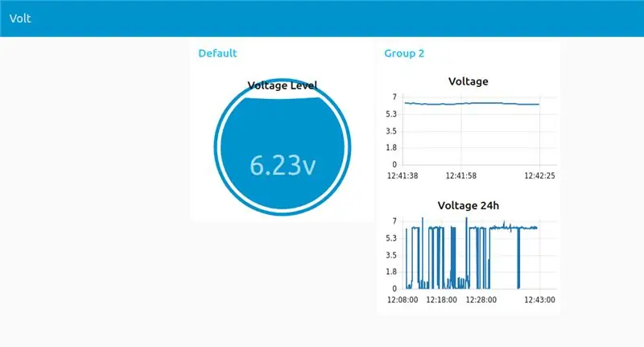Click the 12:41:58 time label

click(x=460, y=176)
